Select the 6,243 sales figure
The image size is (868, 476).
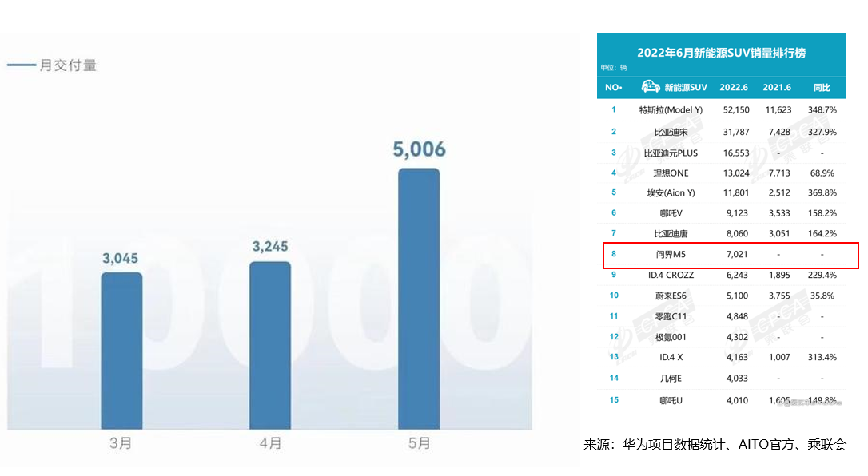pos(738,275)
